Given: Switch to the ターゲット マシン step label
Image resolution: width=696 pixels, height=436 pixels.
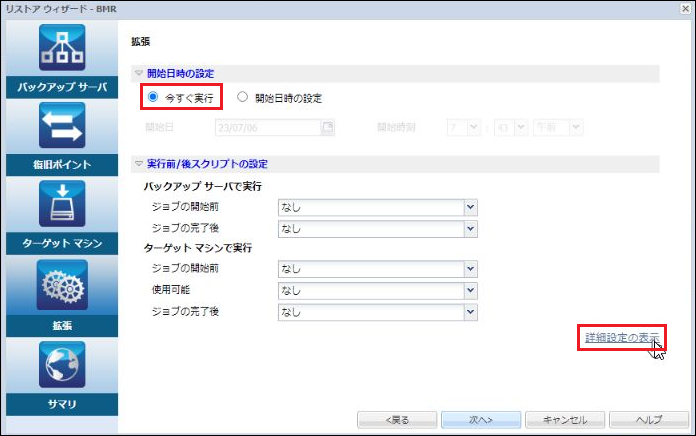Looking at the screenshot, I should pyautogui.click(x=62, y=243).
